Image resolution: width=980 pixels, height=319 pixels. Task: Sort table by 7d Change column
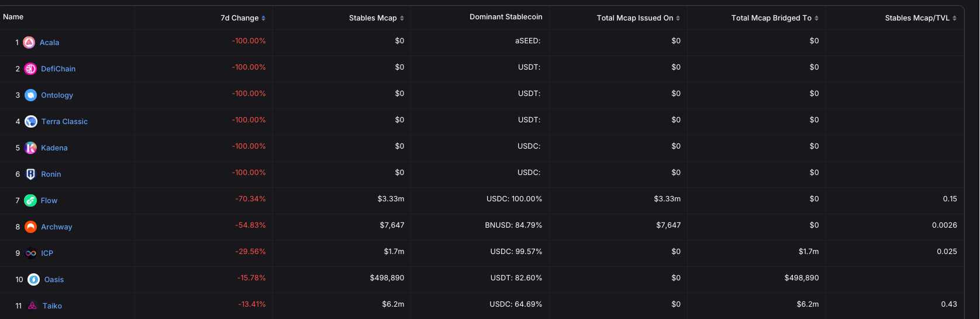pyautogui.click(x=243, y=18)
